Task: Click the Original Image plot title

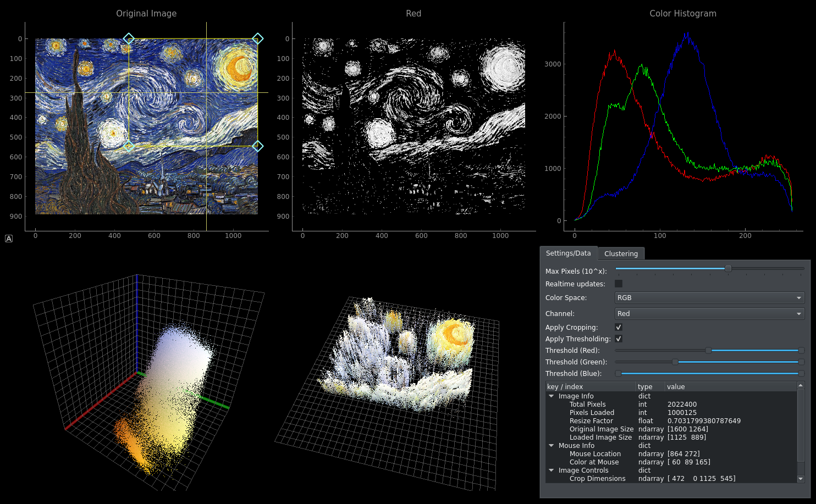Action: click(x=146, y=13)
